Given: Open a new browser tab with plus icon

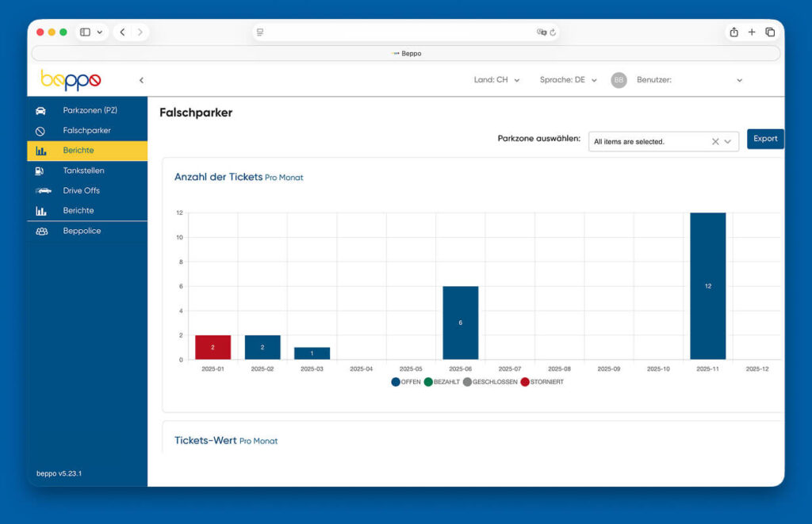Looking at the screenshot, I should coord(752,33).
